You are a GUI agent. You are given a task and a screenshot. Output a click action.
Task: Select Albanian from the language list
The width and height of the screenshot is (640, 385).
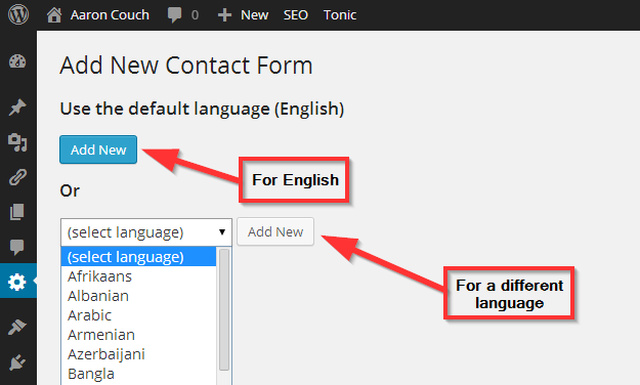tap(138, 296)
